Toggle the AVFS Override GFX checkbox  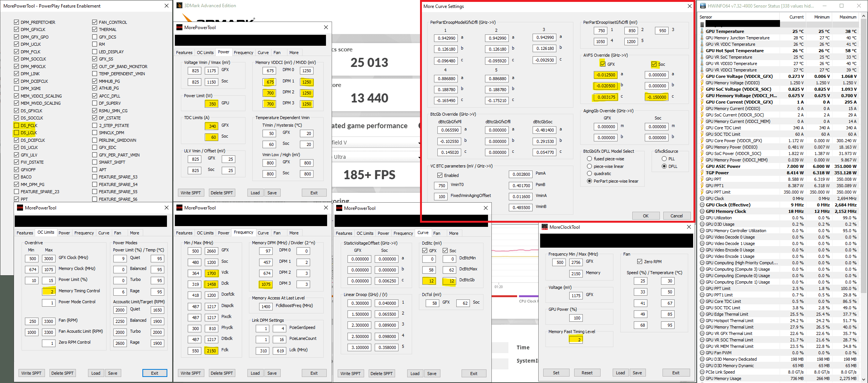tap(602, 64)
